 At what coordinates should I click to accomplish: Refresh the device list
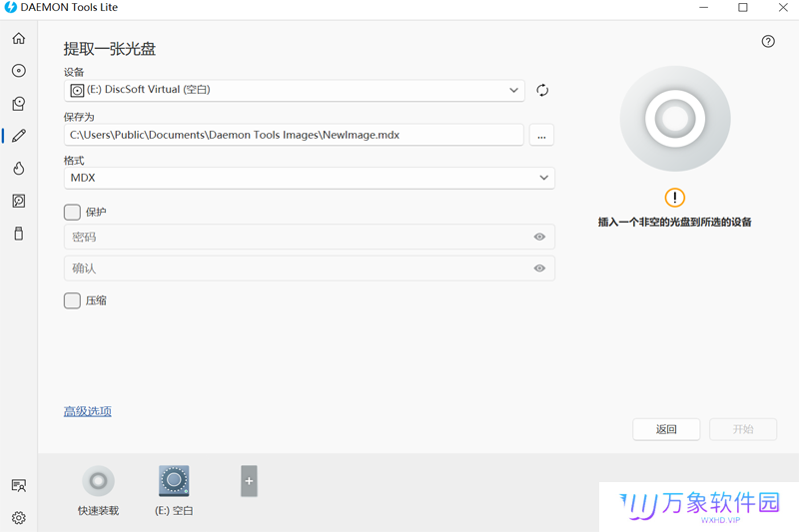point(542,90)
